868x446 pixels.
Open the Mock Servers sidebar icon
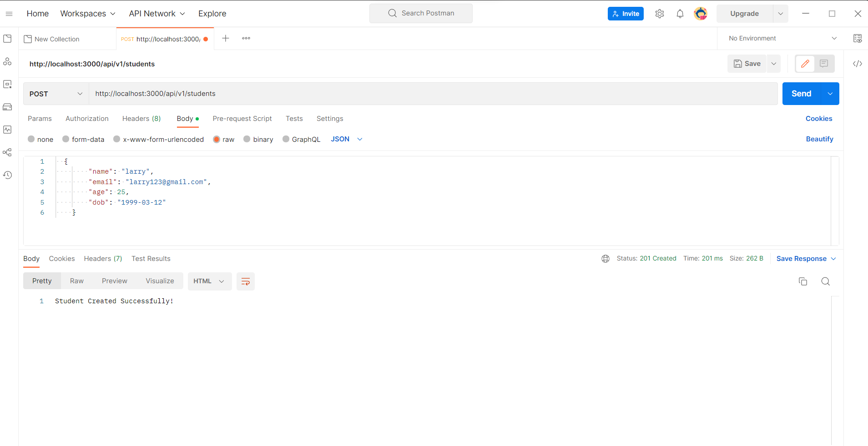(7, 107)
